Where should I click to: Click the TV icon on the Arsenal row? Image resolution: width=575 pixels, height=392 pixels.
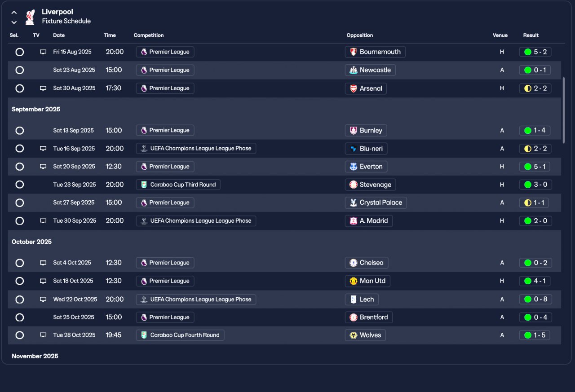tap(43, 88)
